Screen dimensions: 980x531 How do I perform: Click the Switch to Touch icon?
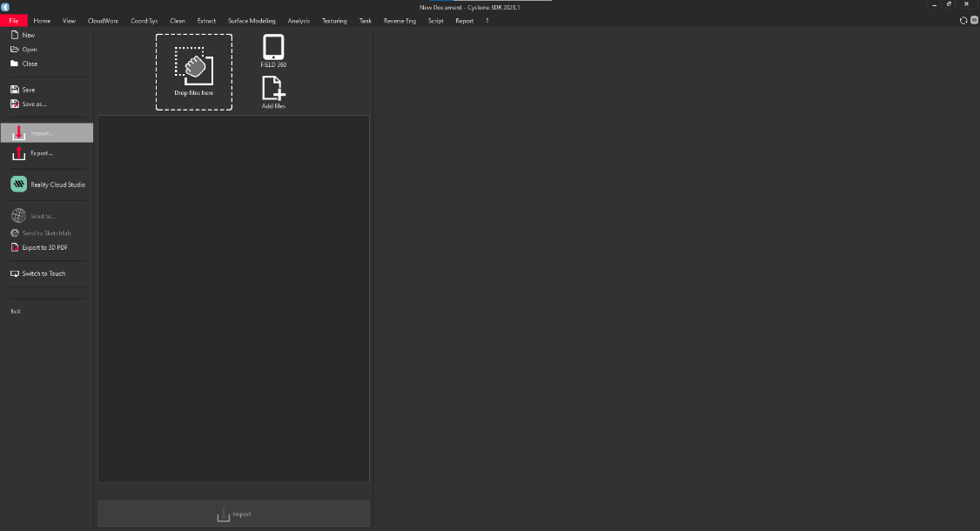click(15, 273)
